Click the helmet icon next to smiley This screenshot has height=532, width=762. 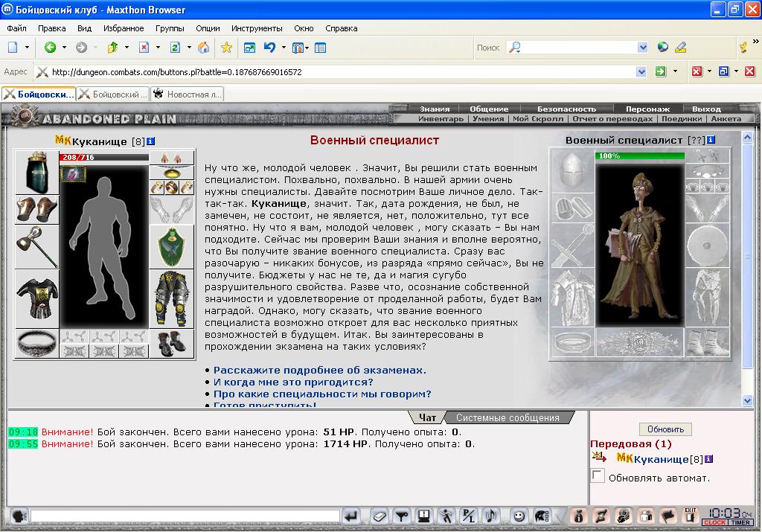[542, 516]
